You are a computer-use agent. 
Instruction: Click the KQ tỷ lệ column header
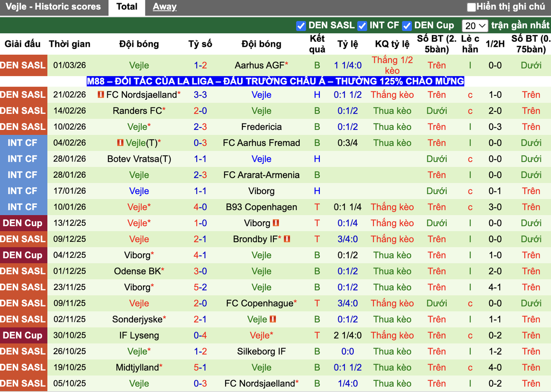(x=392, y=44)
